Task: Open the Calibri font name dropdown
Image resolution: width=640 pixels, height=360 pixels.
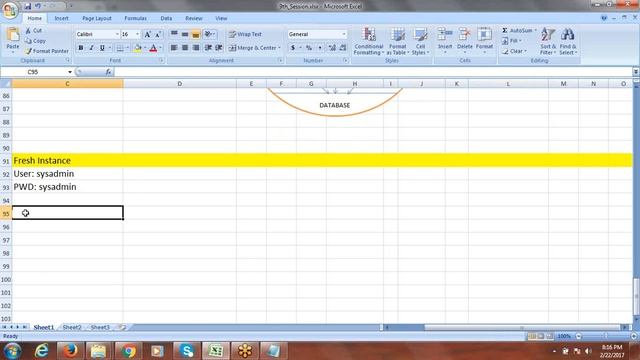Action: coord(117,34)
